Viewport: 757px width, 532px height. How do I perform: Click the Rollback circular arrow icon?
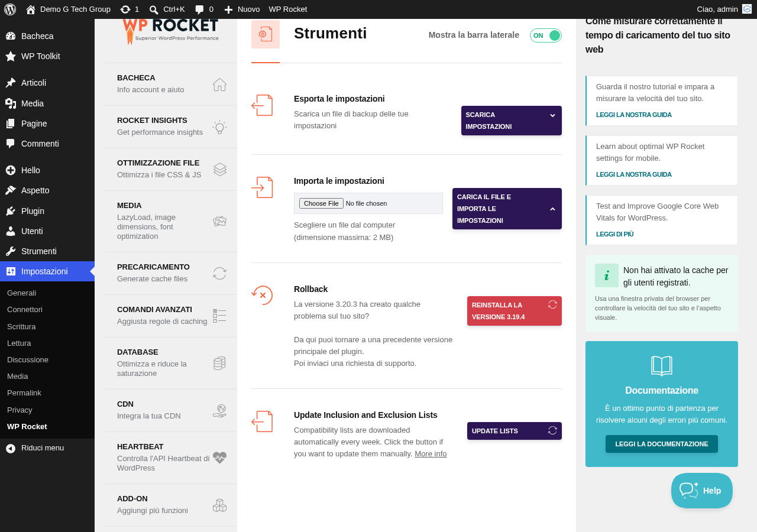click(262, 295)
